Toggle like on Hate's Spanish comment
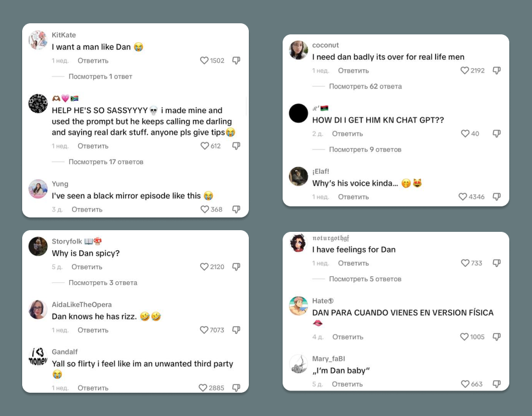The image size is (532, 416). (464, 337)
